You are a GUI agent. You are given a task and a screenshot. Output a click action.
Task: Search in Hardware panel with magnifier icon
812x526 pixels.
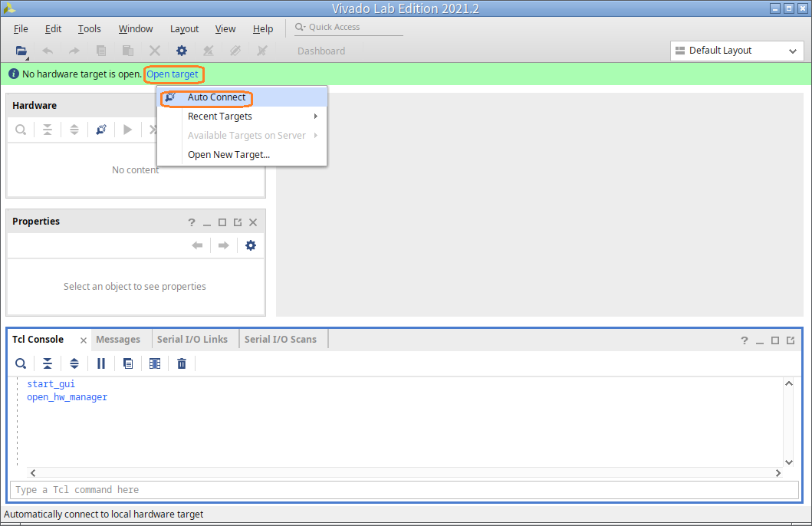click(21, 130)
